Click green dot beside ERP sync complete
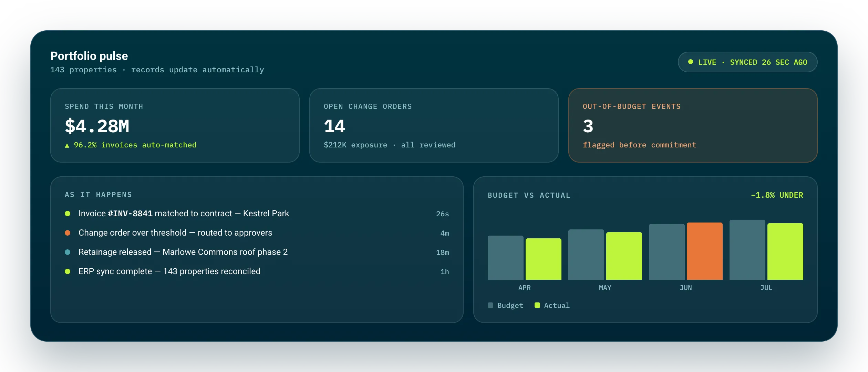 pyautogui.click(x=68, y=271)
